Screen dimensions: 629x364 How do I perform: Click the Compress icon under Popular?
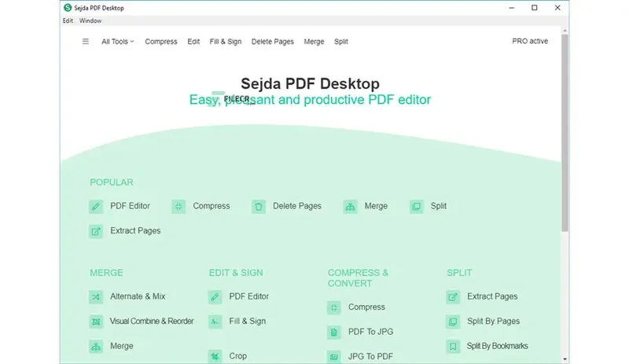178,206
